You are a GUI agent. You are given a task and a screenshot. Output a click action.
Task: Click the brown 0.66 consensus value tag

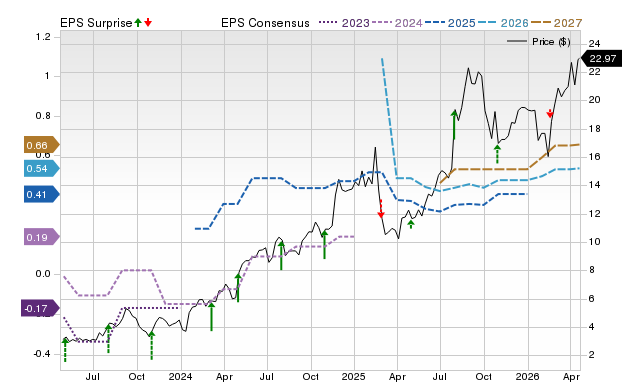click(x=41, y=145)
